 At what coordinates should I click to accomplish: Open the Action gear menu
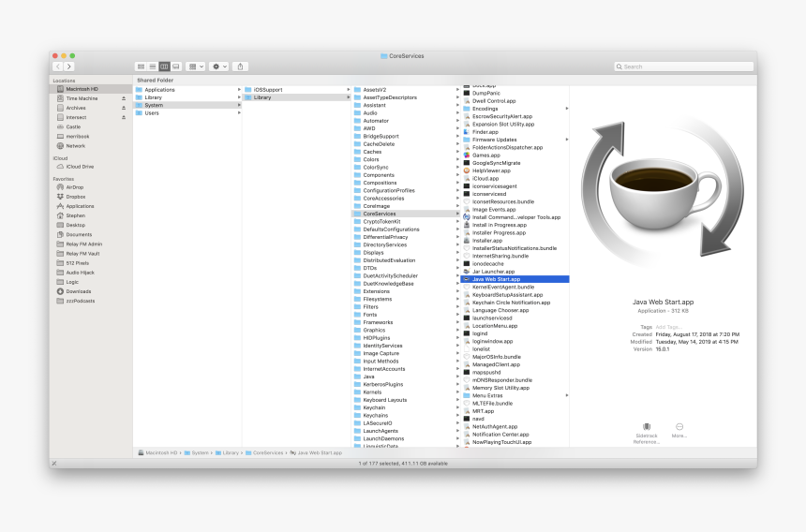tap(219, 66)
